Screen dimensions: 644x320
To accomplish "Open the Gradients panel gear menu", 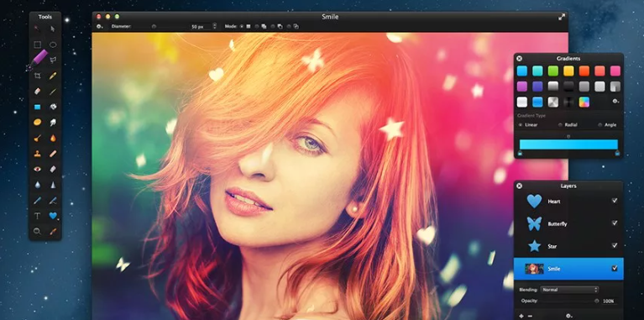I will [x=615, y=101].
